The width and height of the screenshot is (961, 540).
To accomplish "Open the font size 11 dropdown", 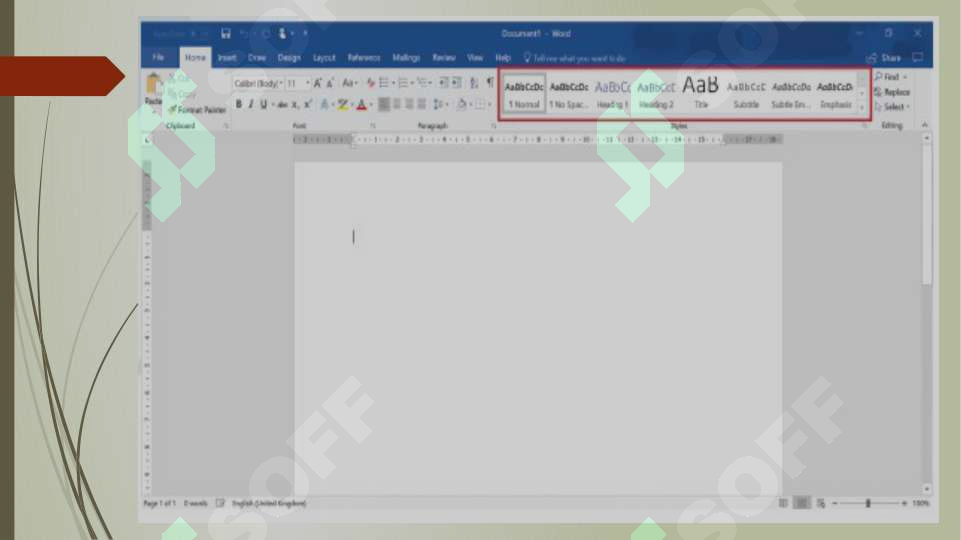I will pyautogui.click(x=308, y=83).
